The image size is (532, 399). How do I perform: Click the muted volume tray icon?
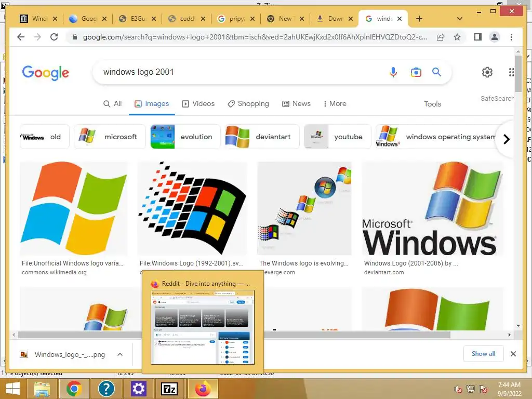[x=458, y=389]
